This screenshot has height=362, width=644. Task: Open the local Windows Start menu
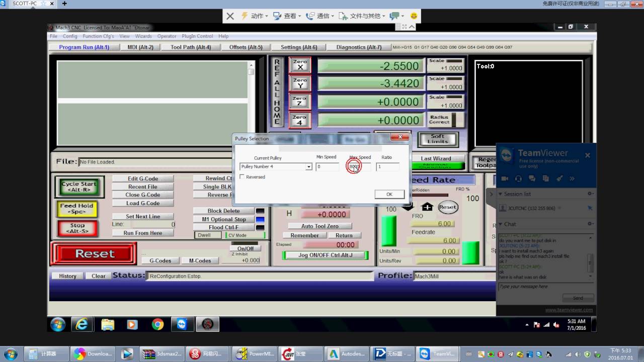click(x=10, y=353)
